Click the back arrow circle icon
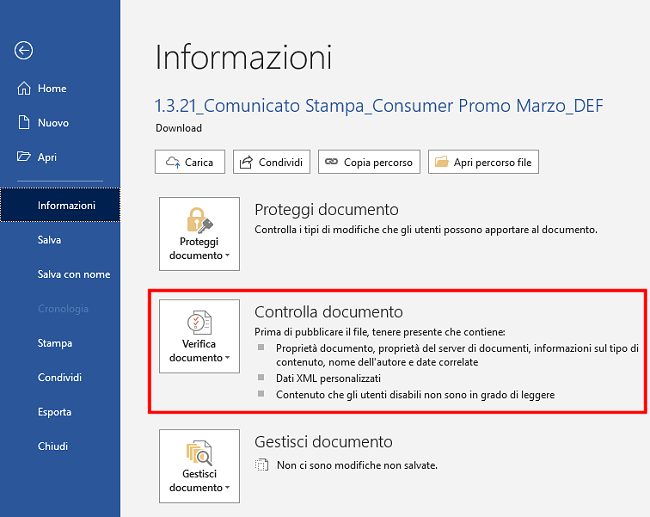Image resolution: width=650 pixels, height=517 pixels. coord(24,51)
